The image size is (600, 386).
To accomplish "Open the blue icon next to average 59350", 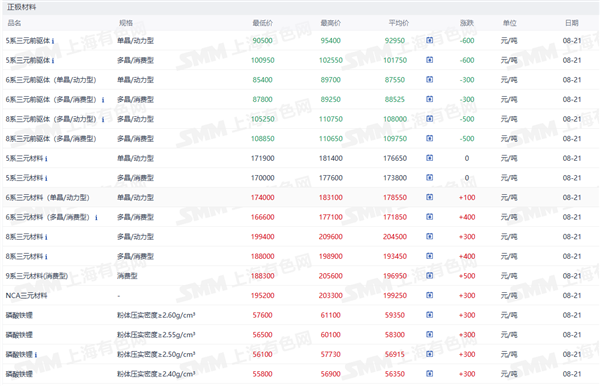I will 429,315.
